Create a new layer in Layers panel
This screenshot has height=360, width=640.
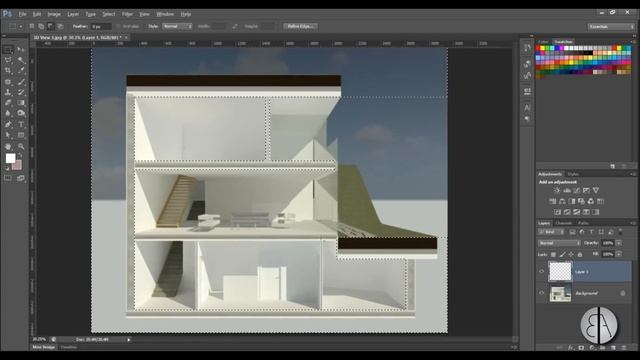[613, 348]
